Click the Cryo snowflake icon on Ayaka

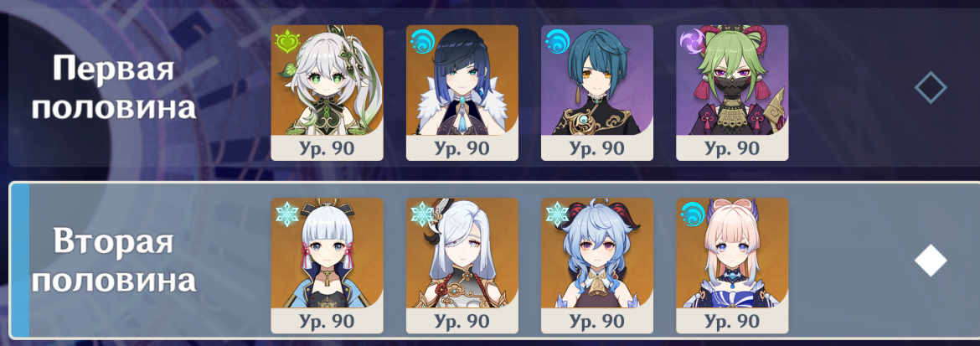286,214
